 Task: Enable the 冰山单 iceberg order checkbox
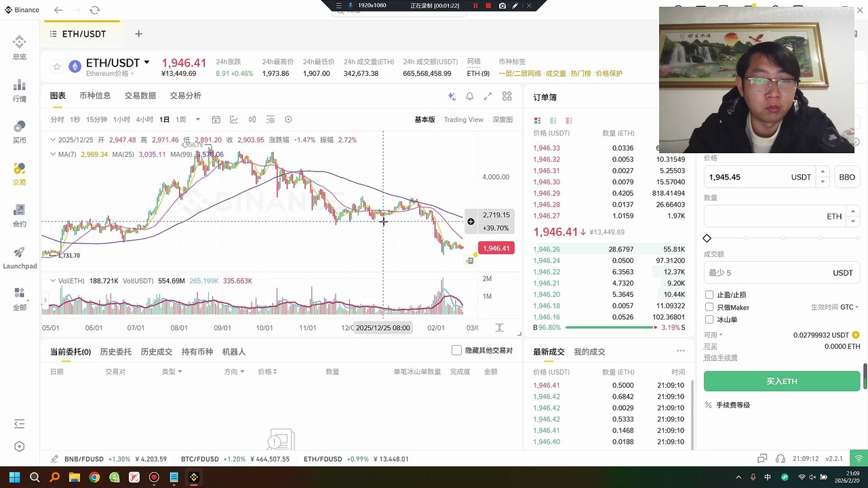pyautogui.click(x=709, y=319)
